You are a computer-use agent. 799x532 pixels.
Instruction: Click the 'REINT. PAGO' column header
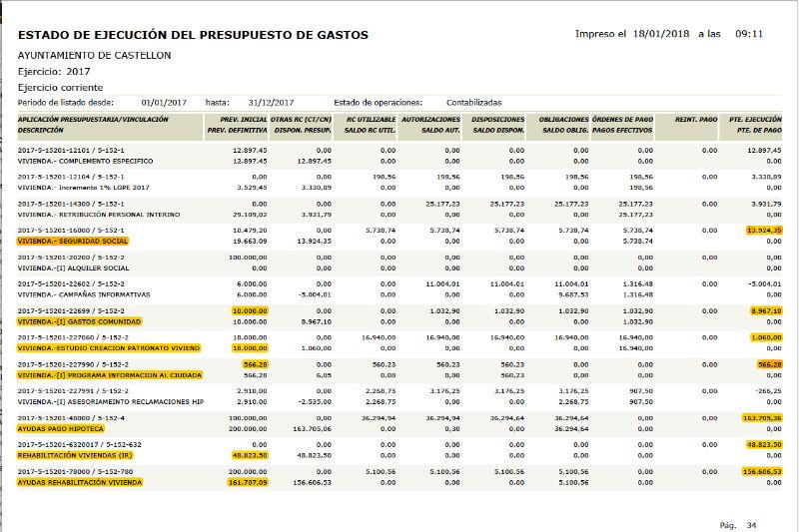[x=696, y=120]
